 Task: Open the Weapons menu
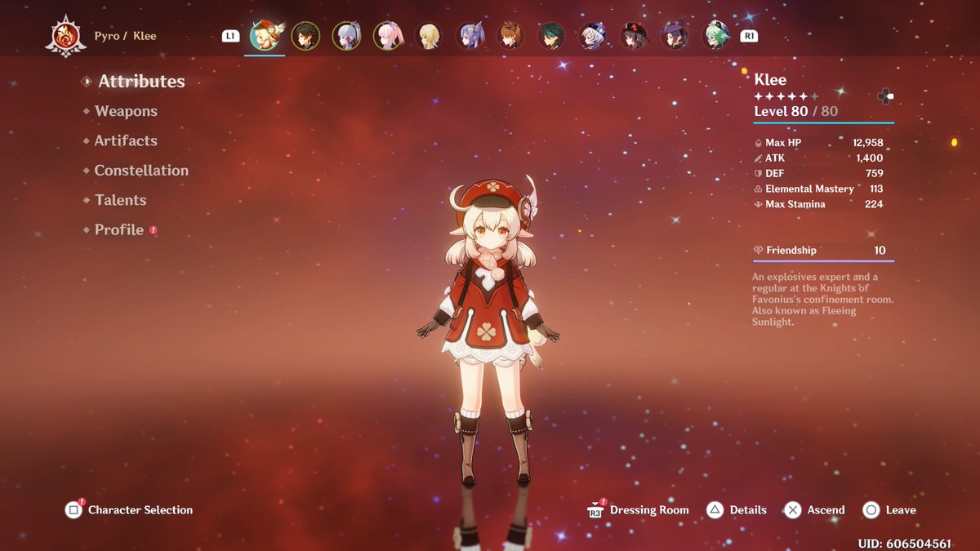click(x=126, y=111)
